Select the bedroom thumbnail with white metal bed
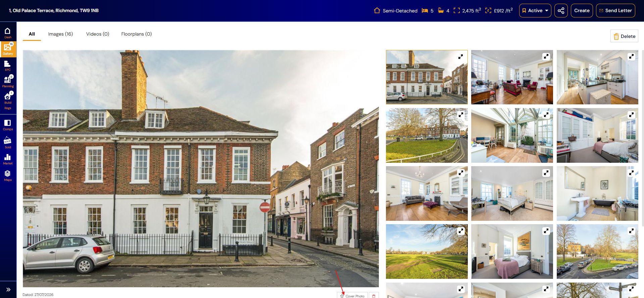The image size is (644, 298). (512, 194)
